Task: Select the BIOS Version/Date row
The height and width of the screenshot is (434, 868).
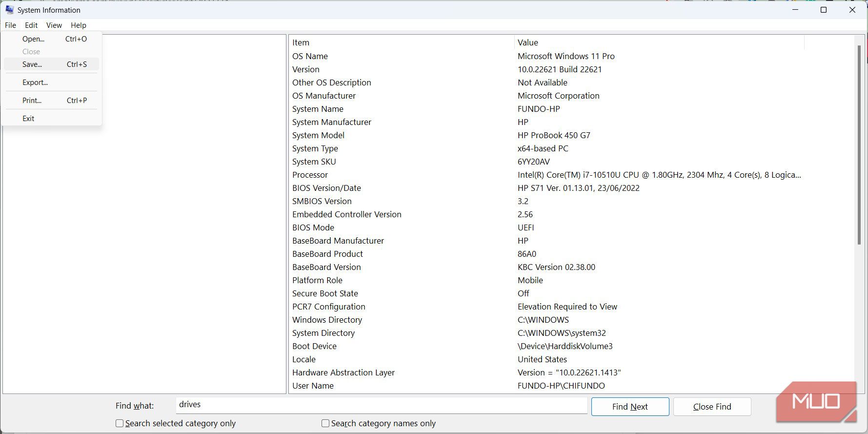Action: coord(546,188)
